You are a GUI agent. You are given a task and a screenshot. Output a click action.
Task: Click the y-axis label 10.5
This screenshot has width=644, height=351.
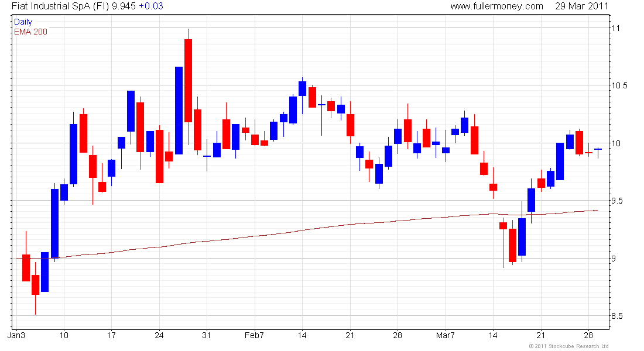tap(619, 85)
